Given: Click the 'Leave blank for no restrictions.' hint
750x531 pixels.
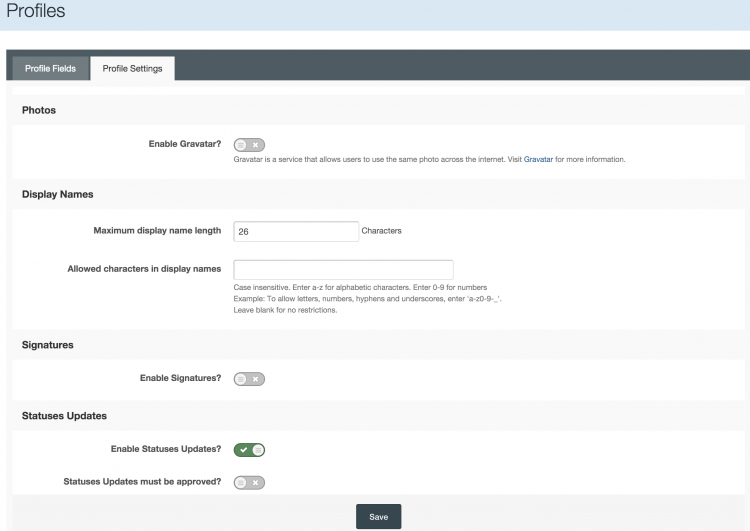Looking at the screenshot, I should pos(285,310).
